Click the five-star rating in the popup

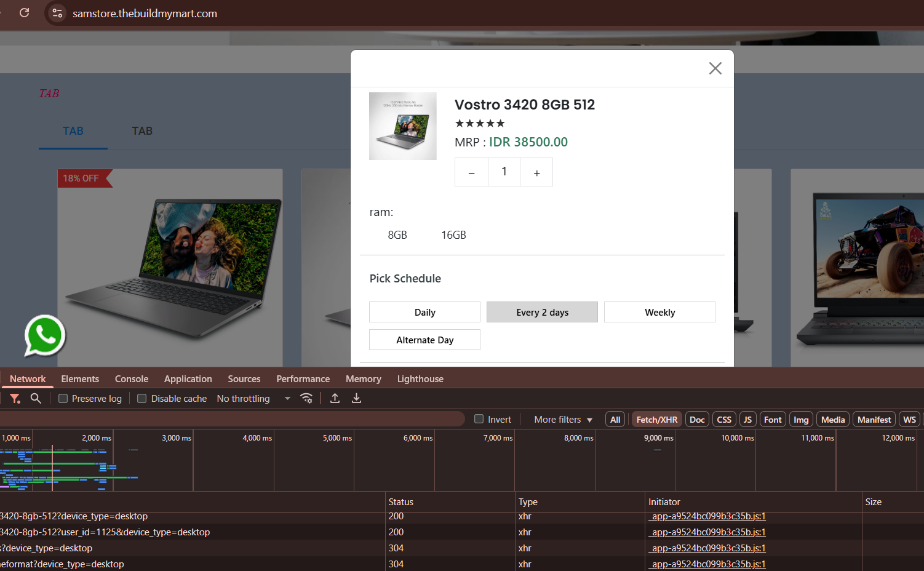pyautogui.click(x=480, y=123)
